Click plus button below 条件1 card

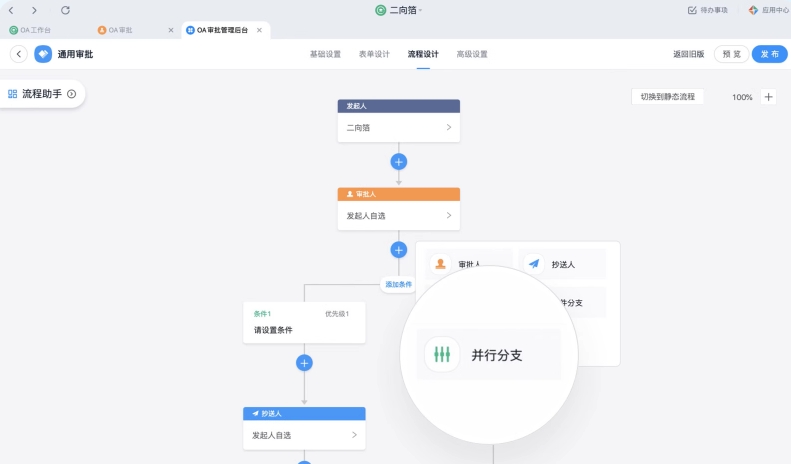click(304, 363)
